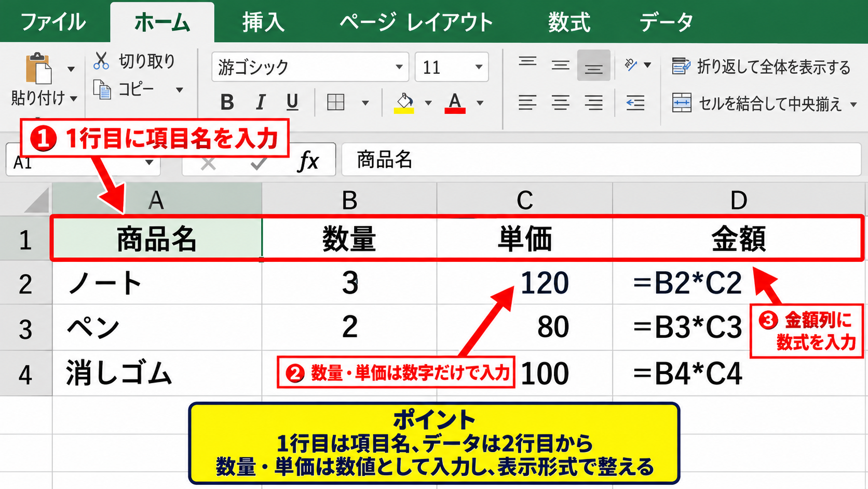Screen dimensions: 868x489
Task: Open the ファイル tab
Action: coord(53,22)
